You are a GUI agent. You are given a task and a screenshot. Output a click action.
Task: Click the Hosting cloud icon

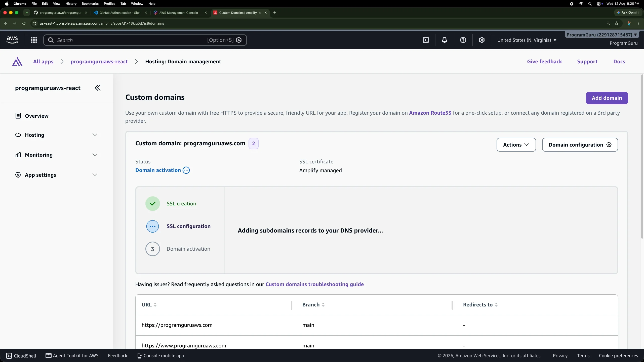click(x=18, y=135)
